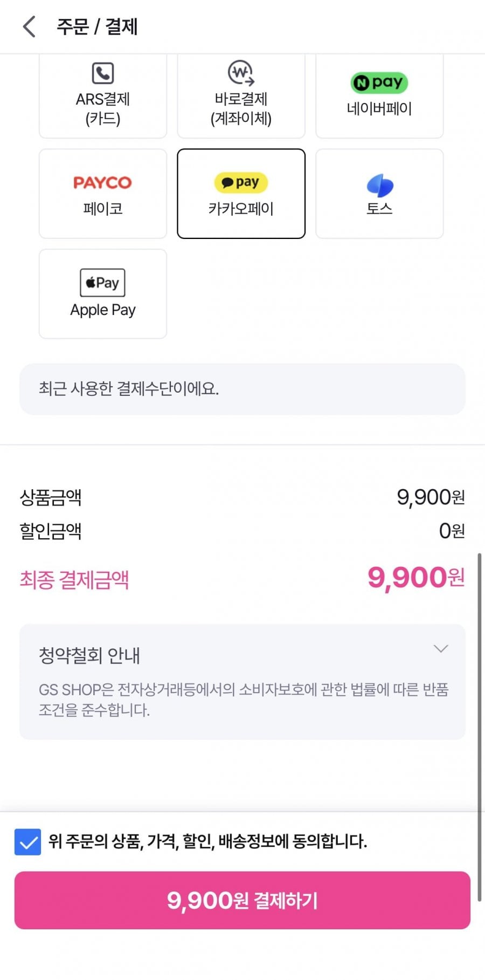Select the Apple Pay logo

102,283
